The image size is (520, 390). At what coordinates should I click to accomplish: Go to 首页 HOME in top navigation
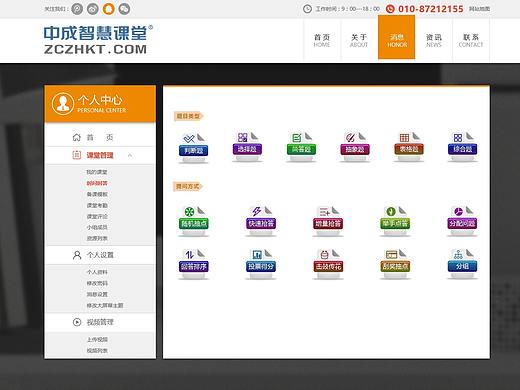pos(322,40)
